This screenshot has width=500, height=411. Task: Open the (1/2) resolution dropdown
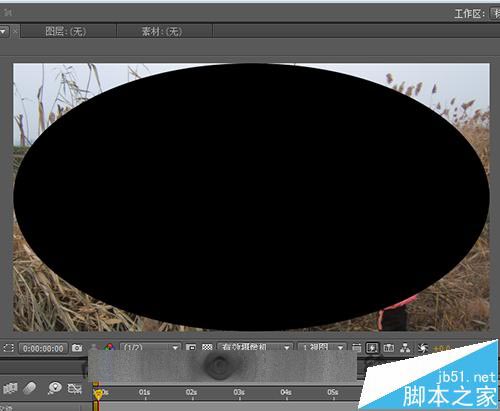(150, 347)
